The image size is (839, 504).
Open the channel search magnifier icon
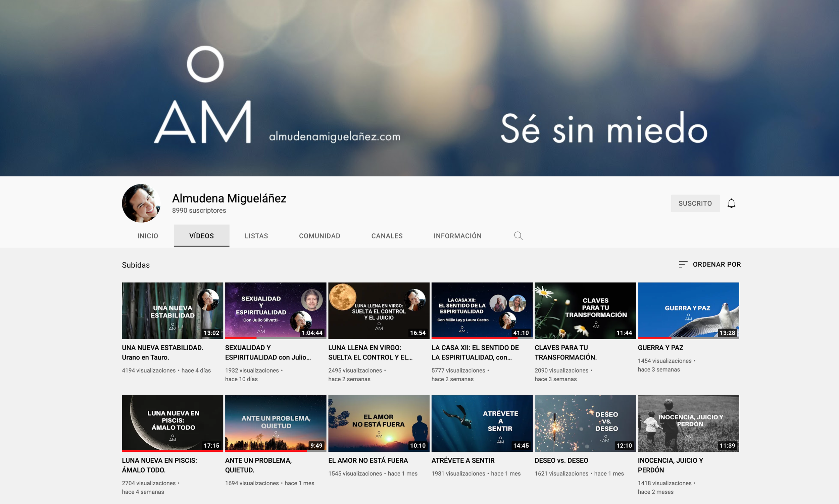pos(518,236)
